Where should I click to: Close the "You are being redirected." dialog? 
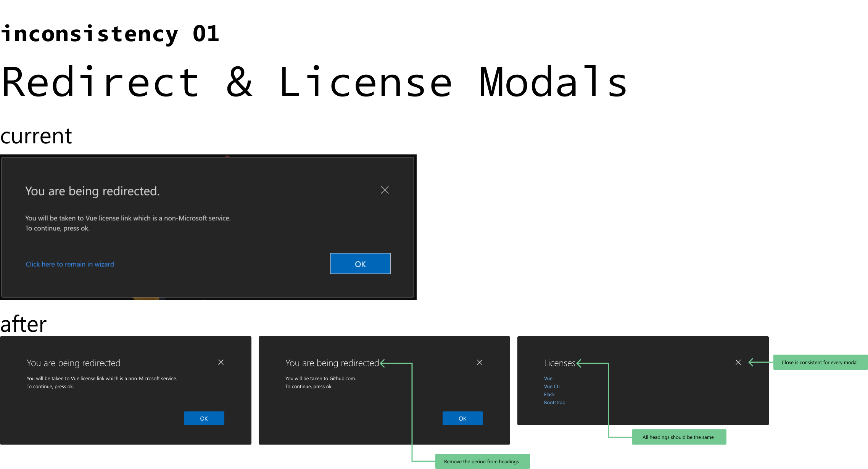pos(385,190)
